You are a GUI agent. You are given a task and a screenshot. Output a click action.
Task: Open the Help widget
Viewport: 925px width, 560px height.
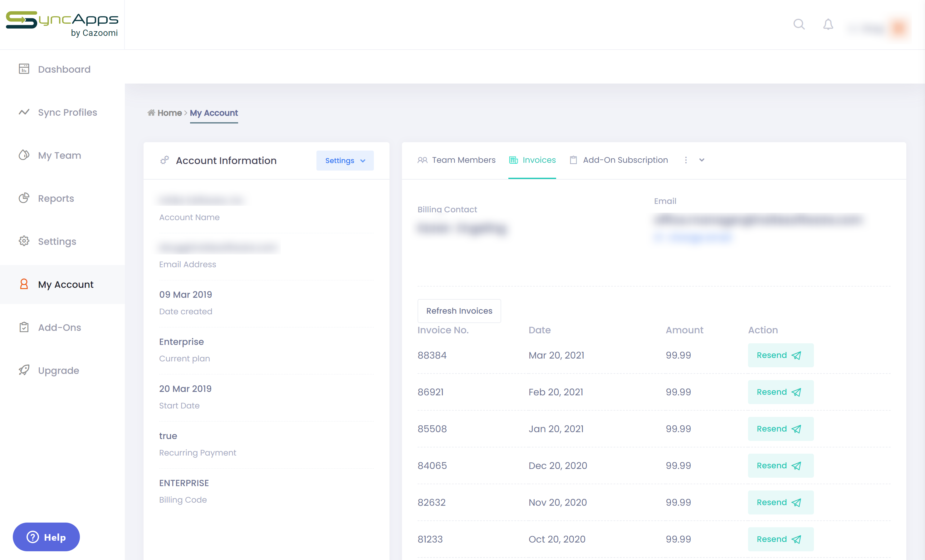tap(46, 537)
